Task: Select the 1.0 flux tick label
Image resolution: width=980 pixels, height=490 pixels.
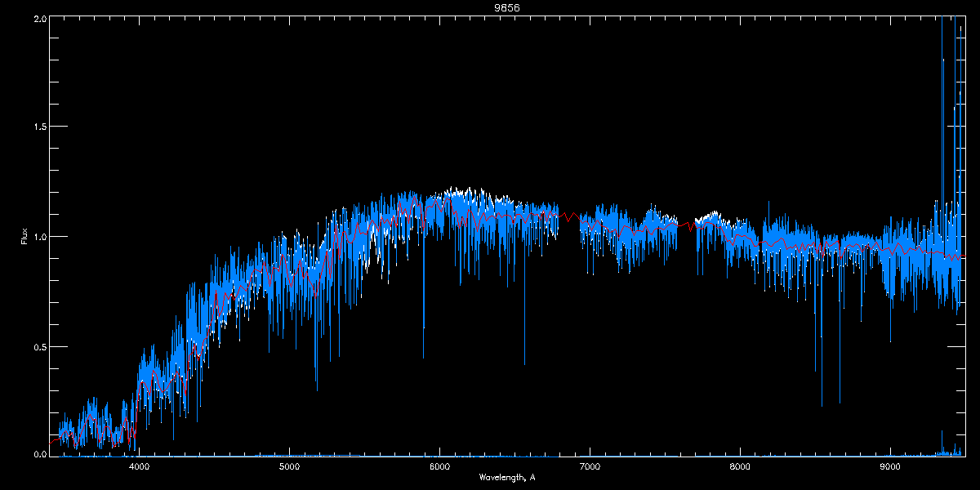Action: tap(39, 237)
